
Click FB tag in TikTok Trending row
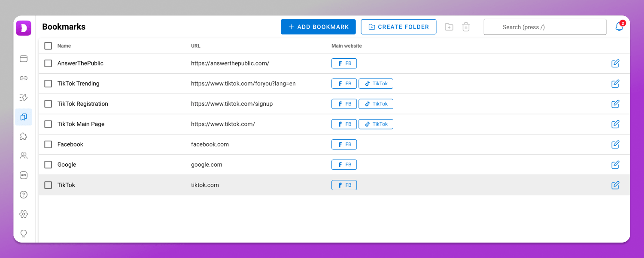coord(344,84)
